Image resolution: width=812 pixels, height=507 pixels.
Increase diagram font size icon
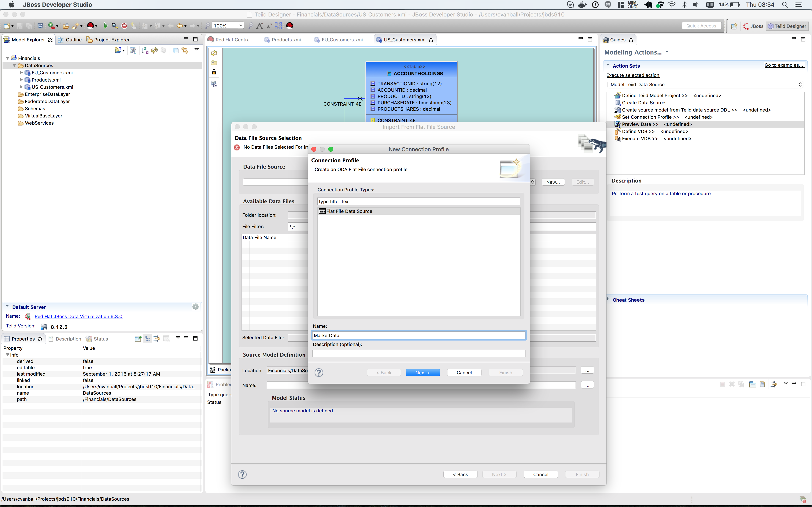click(259, 26)
